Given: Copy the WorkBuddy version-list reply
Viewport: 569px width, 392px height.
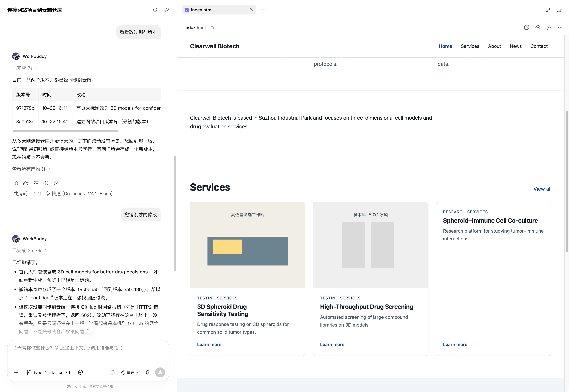Looking at the screenshot, I should pyautogui.click(x=16, y=183).
